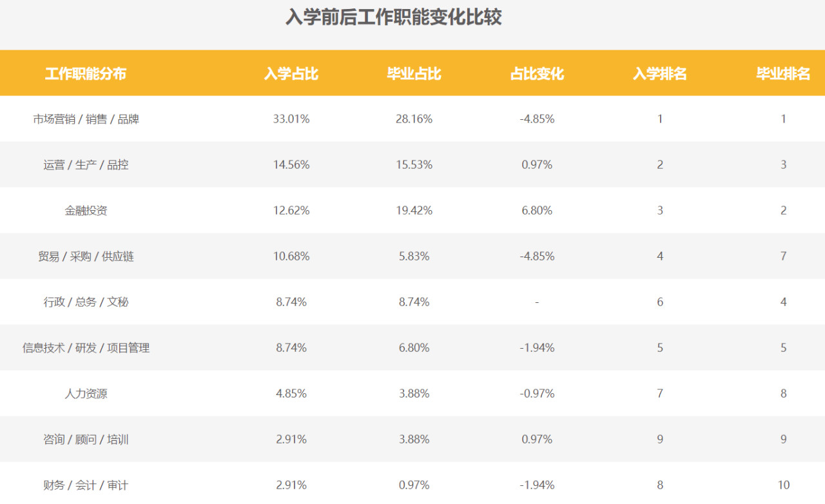The width and height of the screenshot is (825, 504).
Task: Select the 运营 / 生产 / 品控 row label
Action: pos(86,165)
